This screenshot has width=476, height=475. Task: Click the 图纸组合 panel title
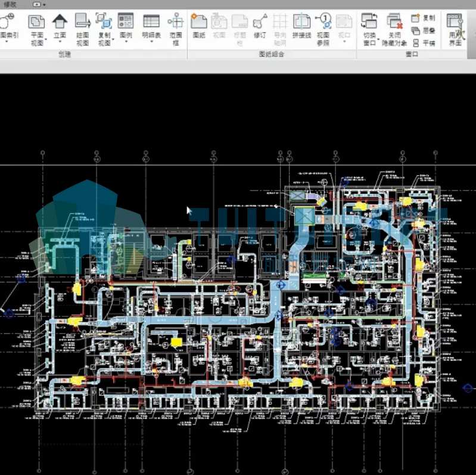point(272,54)
